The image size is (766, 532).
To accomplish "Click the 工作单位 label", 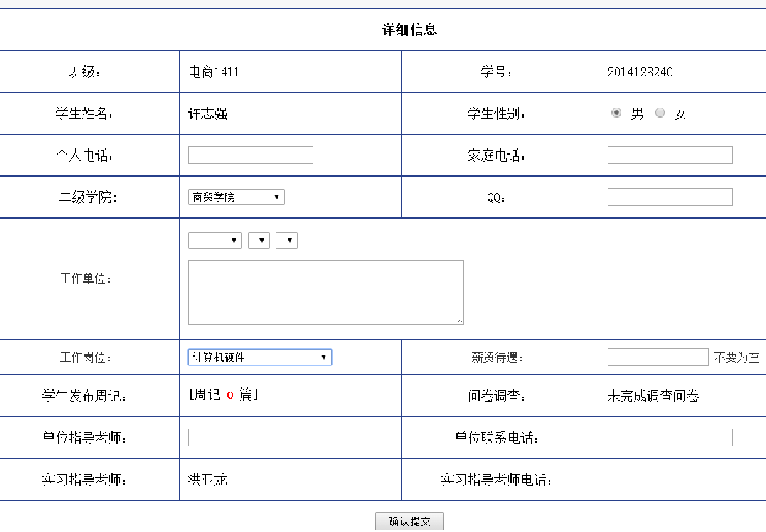I will click(86, 279).
